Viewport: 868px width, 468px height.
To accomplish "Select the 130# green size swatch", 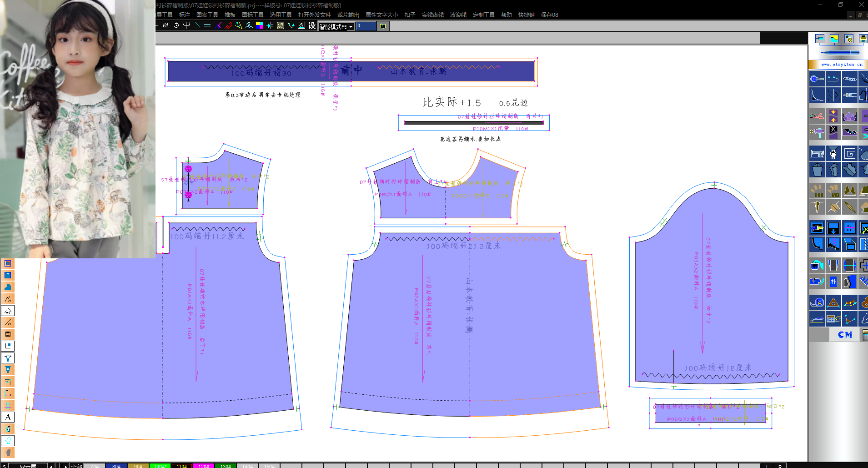I will tap(226, 466).
